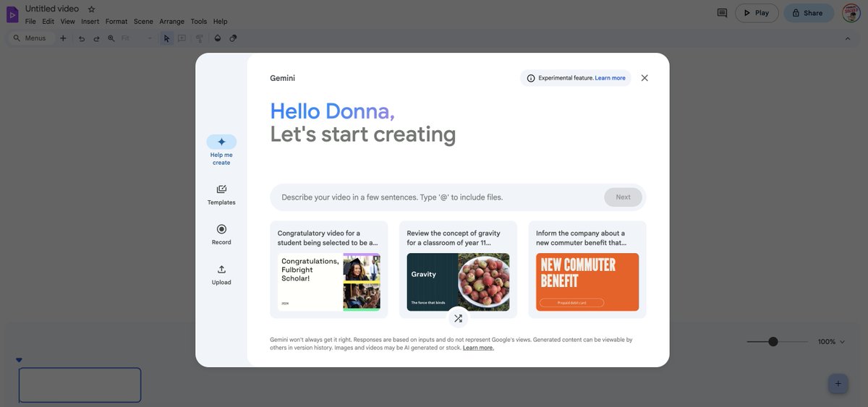Select the Templates tab
Viewport: 868px width, 407px height.
coord(221,195)
